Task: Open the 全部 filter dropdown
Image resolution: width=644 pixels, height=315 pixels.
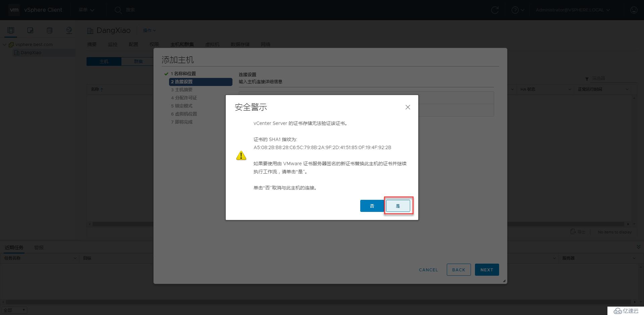Action: click(14, 310)
